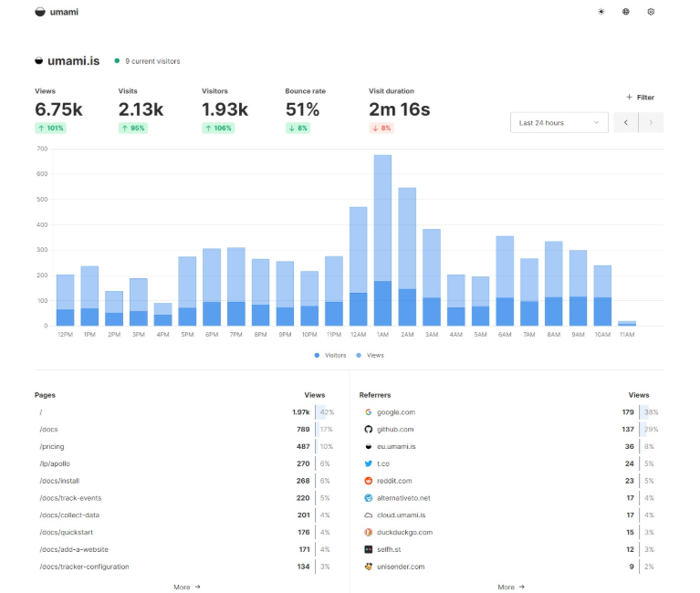Click the reddit.com referrer icon
Image resolution: width=700 pixels, height=593 pixels.
tap(369, 481)
